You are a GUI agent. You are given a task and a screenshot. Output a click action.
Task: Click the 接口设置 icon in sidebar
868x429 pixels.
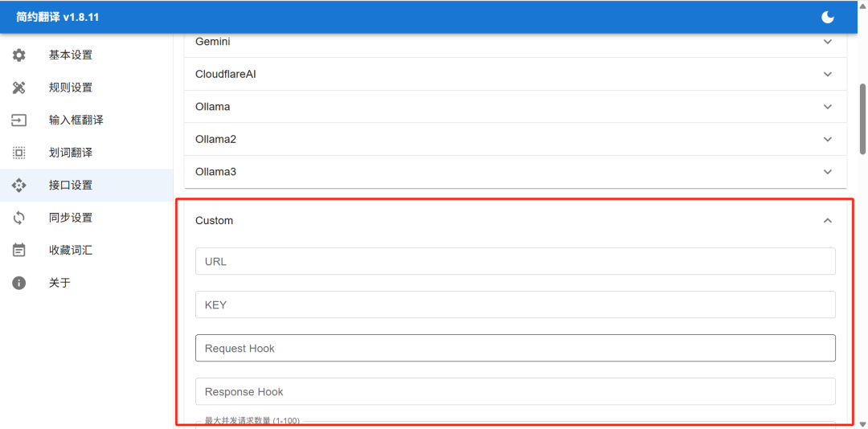[19, 186]
